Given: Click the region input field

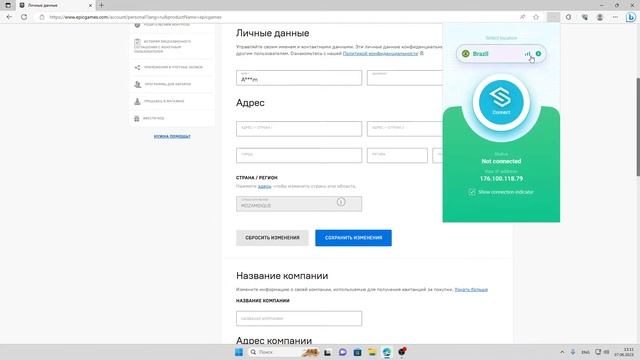Looking at the screenshot, I should 397,156.
